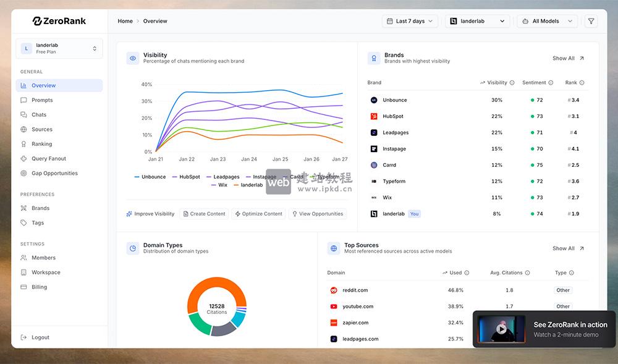The height and width of the screenshot is (364, 618).
Task: Click Show All in Brands panel
Action: tap(568, 58)
